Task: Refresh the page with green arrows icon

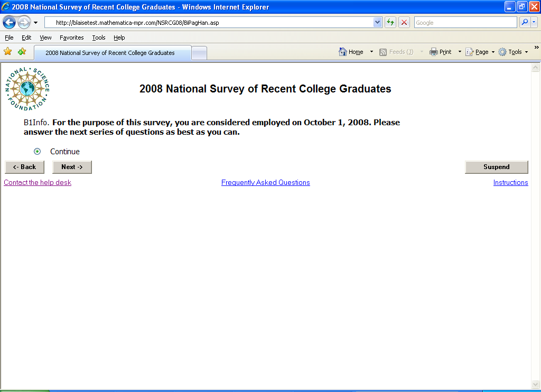Action: (x=390, y=23)
